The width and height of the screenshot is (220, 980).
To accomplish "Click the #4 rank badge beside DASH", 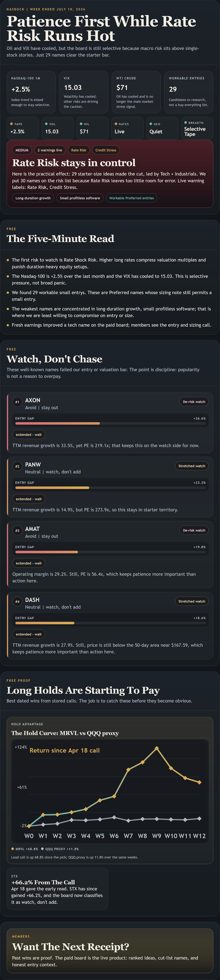I will 17,602.
